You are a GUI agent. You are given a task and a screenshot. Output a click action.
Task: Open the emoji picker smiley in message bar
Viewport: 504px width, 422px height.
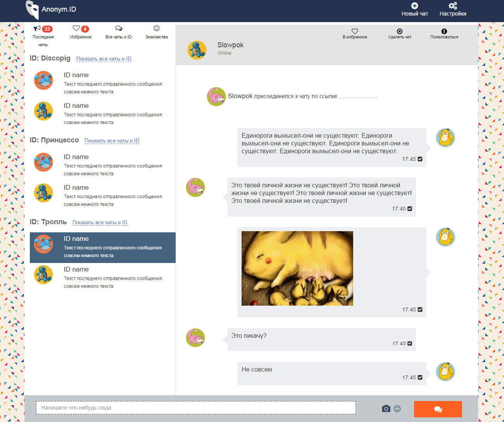(397, 408)
